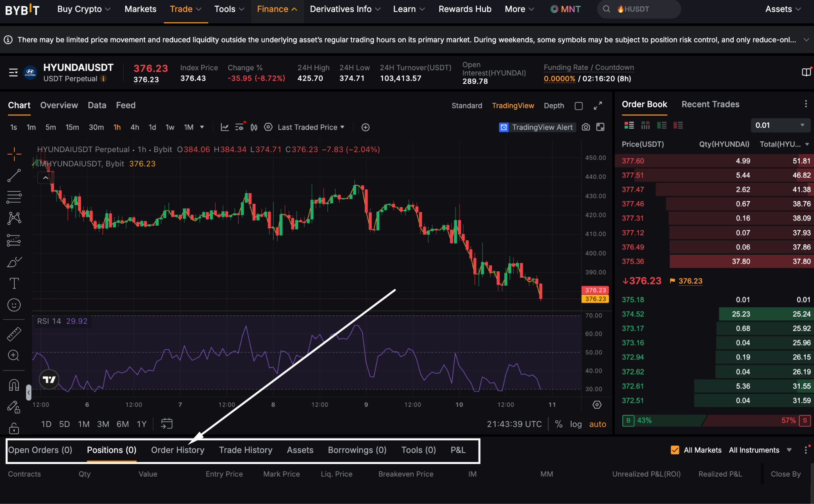Click ask price 377.60 in order book
This screenshot has height=504, width=814.
coord(633,161)
